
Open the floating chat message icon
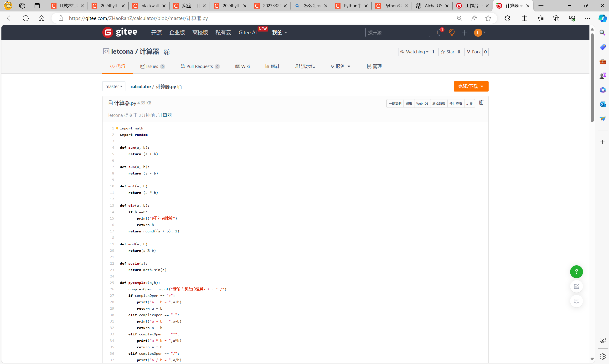(576, 301)
